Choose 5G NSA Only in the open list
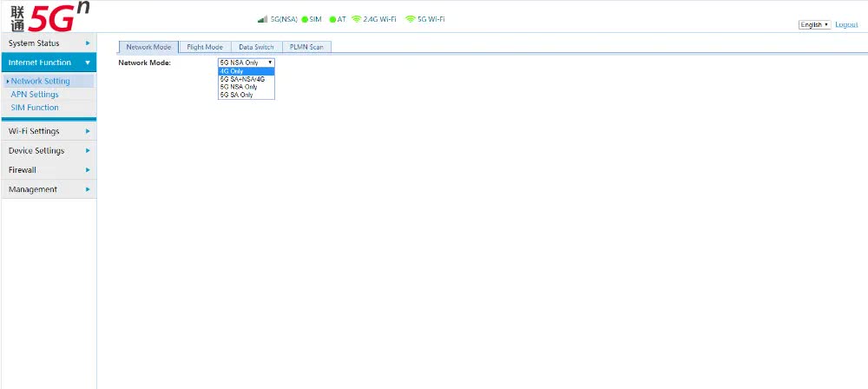Image resolution: width=868 pixels, height=389 pixels. 247,87
